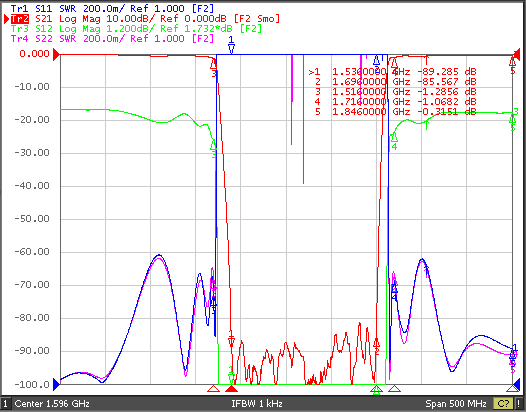Click the red reference level arrow at 0.000
The image size is (526, 412).
click(57, 54)
